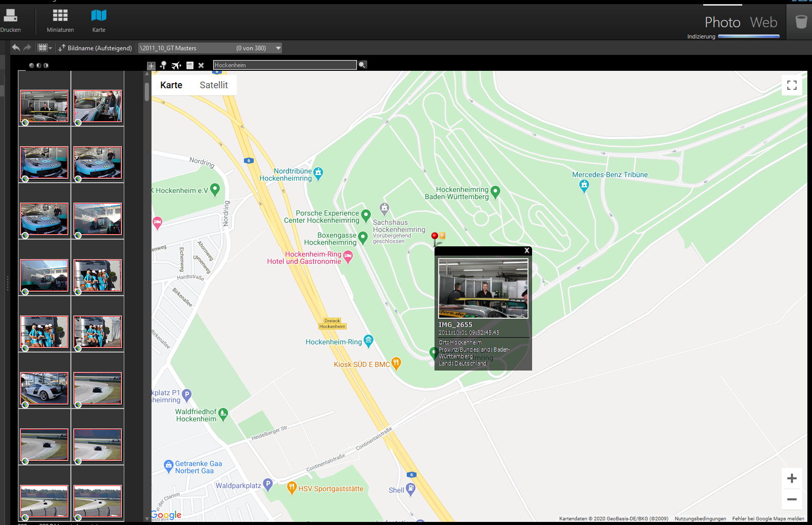Image resolution: width=812 pixels, height=525 pixels.
Task: Open Fehler bei Google Maps melden link
Action: pyautogui.click(x=768, y=518)
